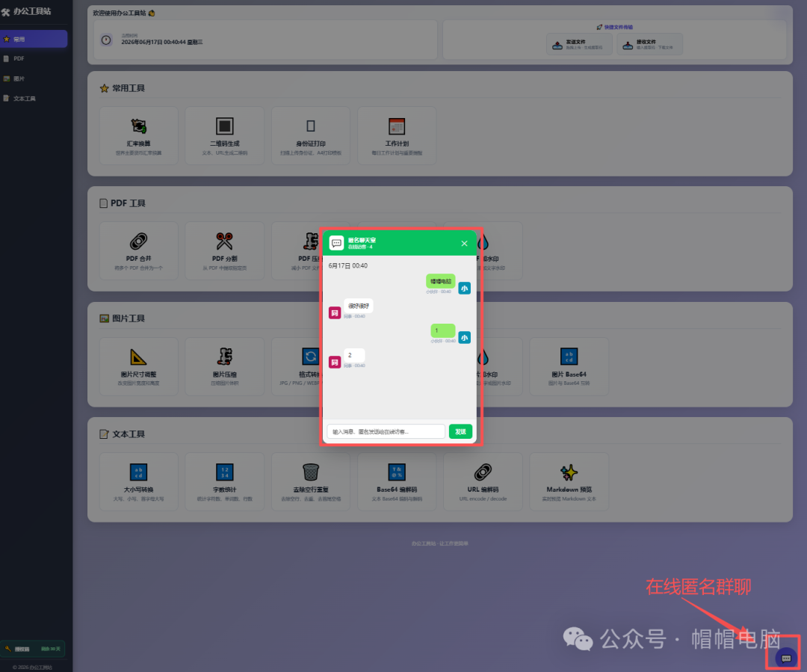Click the 帽帽电脑 green message bubble
The width and height of the screenshot is (807, 672).
(441, 281)
